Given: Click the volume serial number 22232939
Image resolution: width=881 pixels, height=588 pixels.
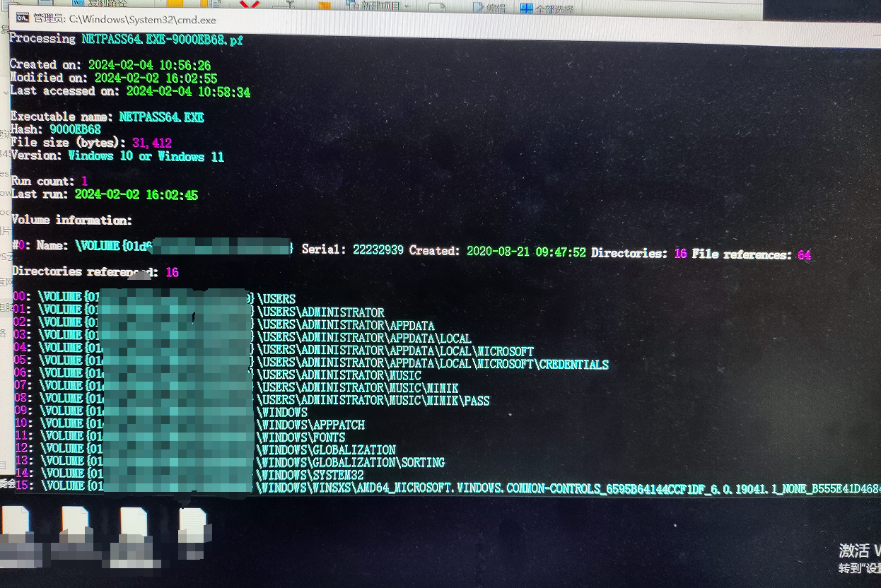Looking at the screenshot, I should pos(378,251).
